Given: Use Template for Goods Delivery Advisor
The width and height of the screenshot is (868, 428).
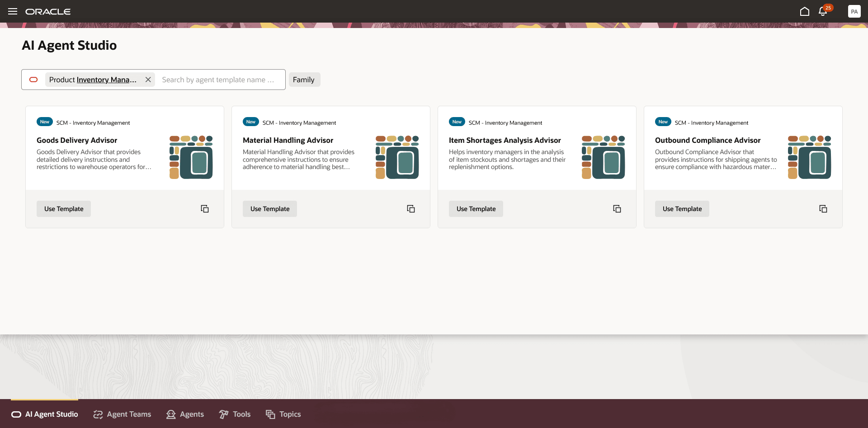Looking at the screenshot, I should [64, 209].
